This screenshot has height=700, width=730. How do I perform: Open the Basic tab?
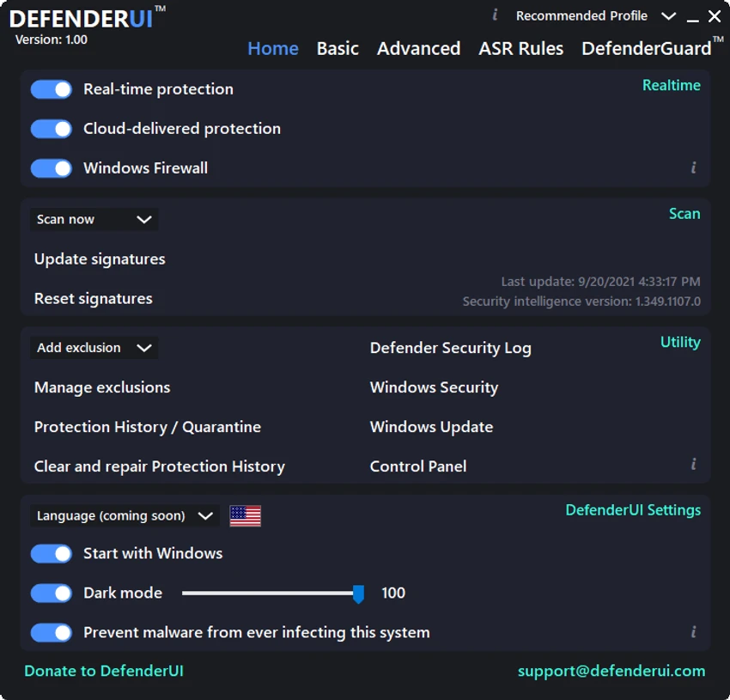click(338, 48)
